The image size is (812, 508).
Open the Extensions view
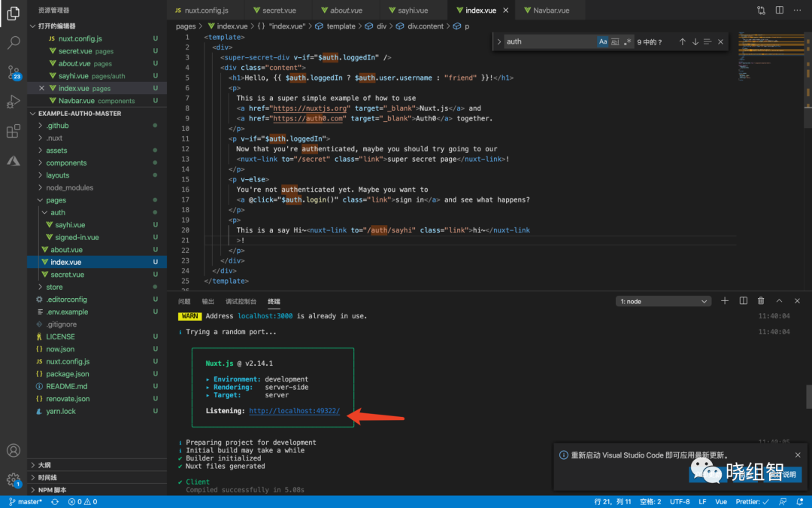tap(13, 132)
